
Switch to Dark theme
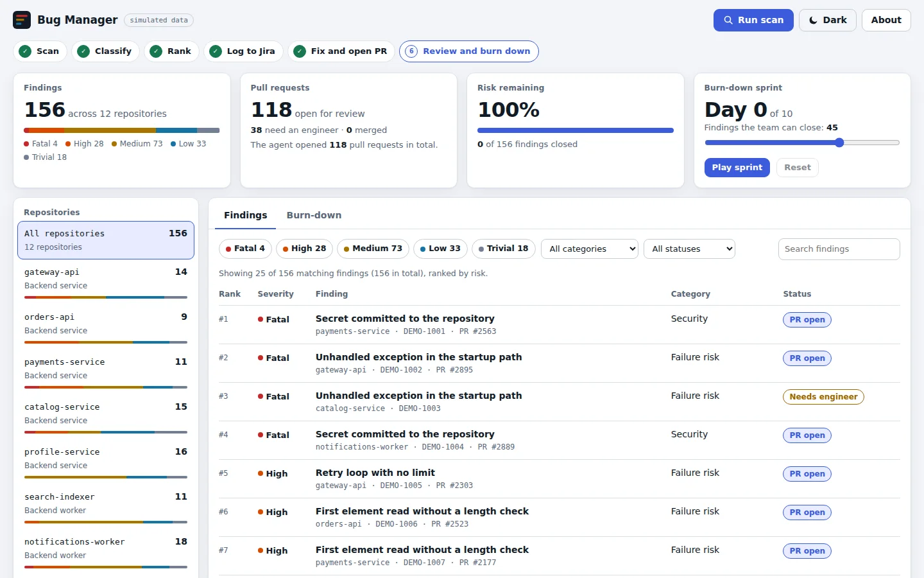(x=828, y=20)
